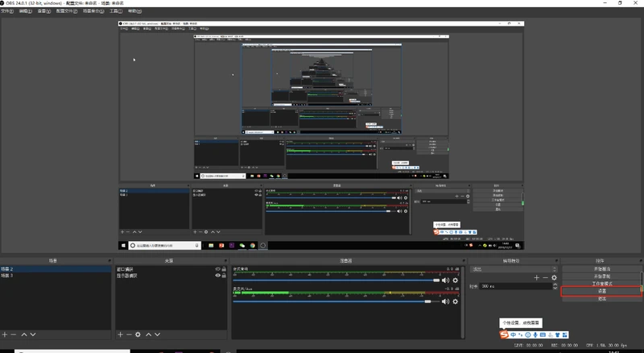Add a new source with the Sources plus icon
Screen dimensions: 644x353
(x=120, y=334)
